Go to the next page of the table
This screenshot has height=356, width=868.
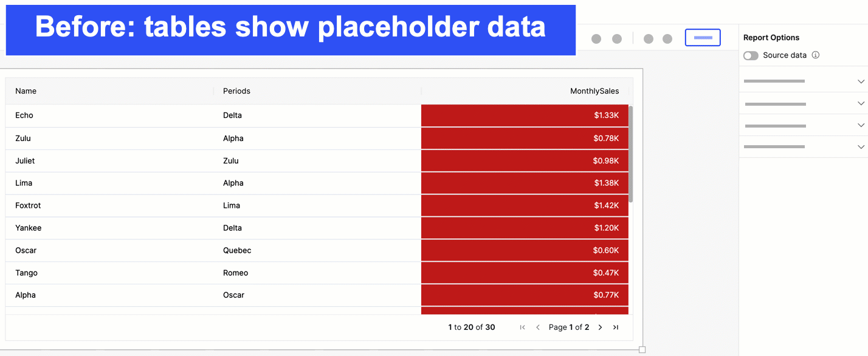tap(600, 327)
